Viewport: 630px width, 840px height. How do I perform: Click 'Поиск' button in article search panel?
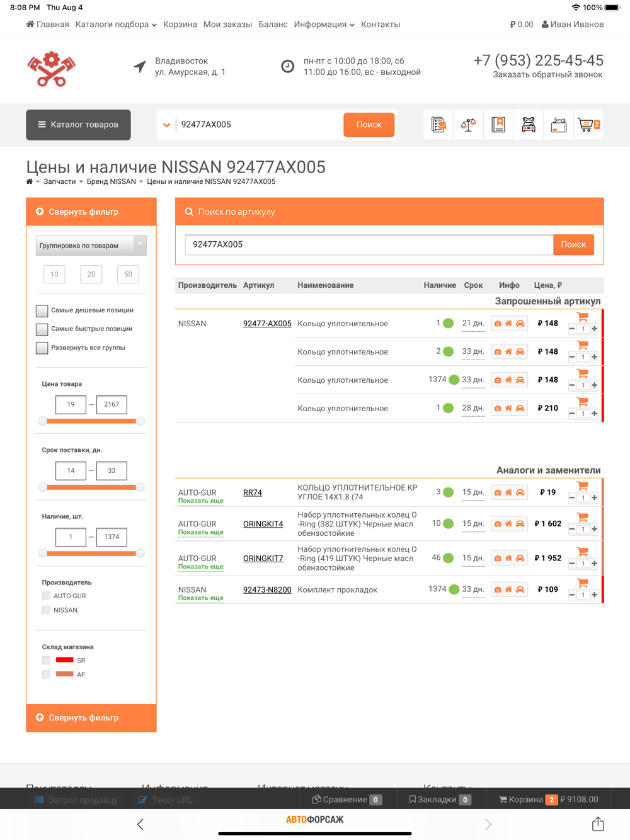(573, 244)
